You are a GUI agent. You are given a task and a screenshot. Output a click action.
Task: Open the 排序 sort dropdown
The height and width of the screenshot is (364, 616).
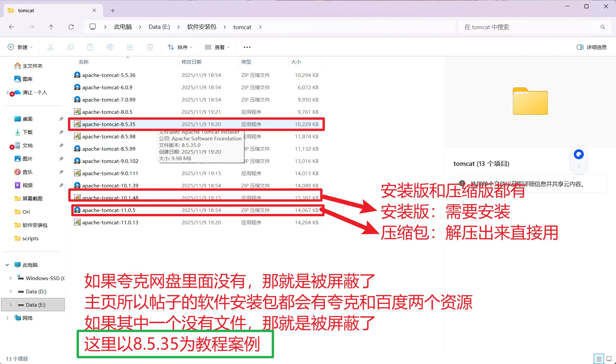(180, 47)
